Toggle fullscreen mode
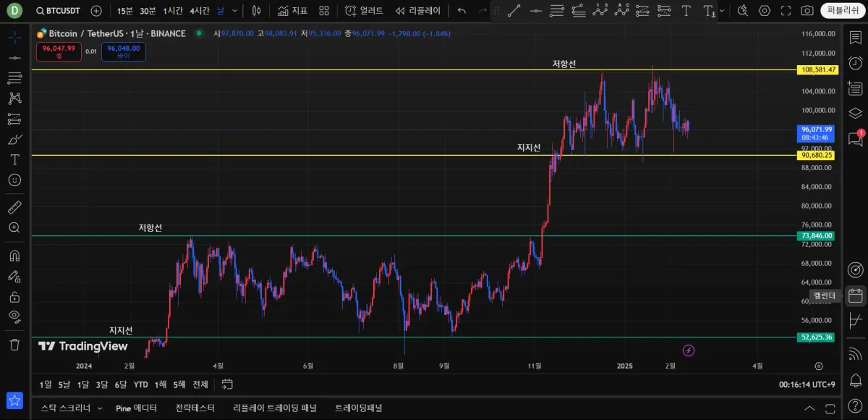The width and height of the screenshot is (868, 420). click(786, 11)
